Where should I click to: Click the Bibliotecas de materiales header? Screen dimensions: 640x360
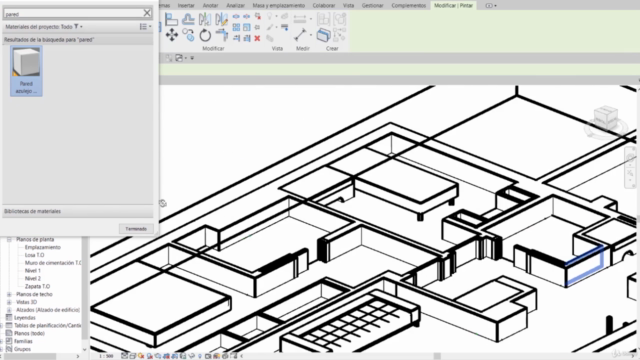(78, 211)
